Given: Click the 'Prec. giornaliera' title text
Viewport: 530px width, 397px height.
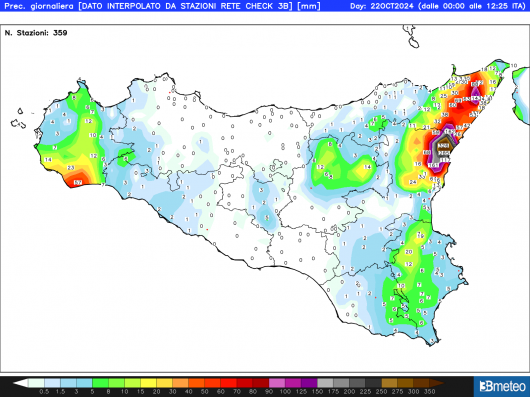Looking at the screenshot, I should pos(39,6).
